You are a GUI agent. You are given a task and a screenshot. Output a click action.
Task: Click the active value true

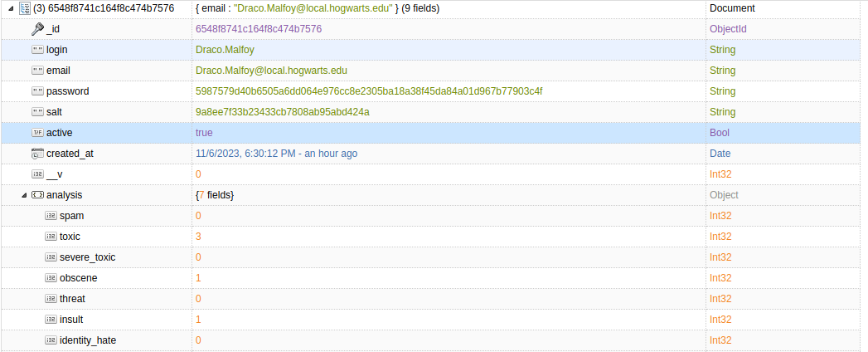click(204, 133)
